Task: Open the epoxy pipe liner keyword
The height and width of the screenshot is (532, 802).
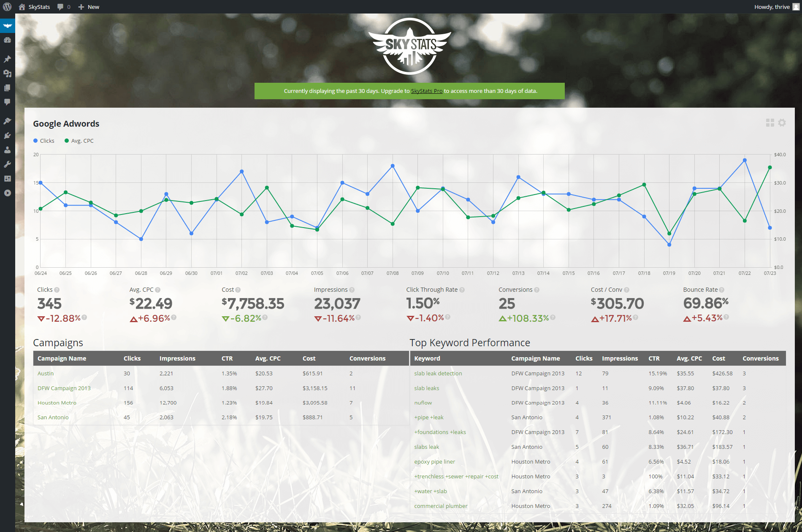Action: click(x=435, y=461)
